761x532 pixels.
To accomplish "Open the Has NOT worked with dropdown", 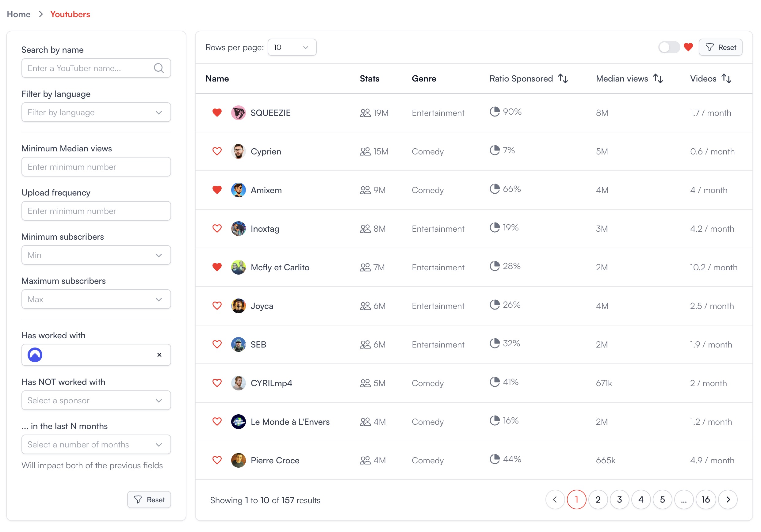I will (96, 400).
